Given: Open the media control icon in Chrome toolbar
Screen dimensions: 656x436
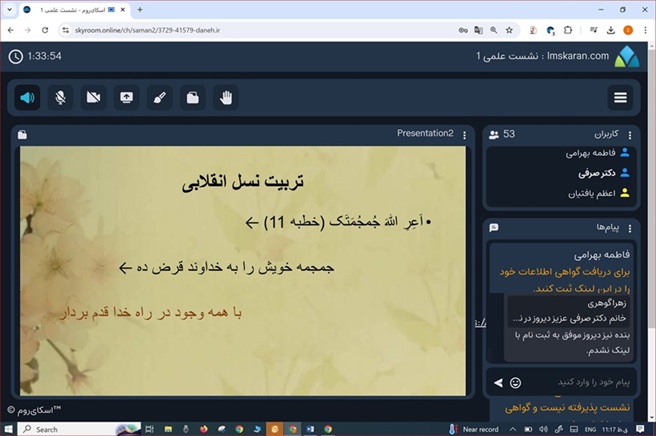Looking at the screenshot, I should click(594, 30).
